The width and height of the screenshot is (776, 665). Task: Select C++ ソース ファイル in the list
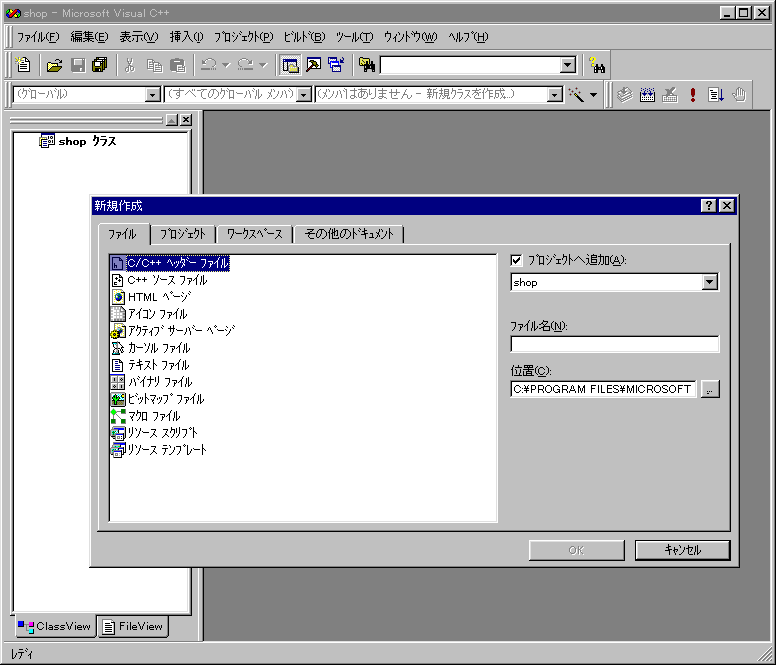pos(159,280)
